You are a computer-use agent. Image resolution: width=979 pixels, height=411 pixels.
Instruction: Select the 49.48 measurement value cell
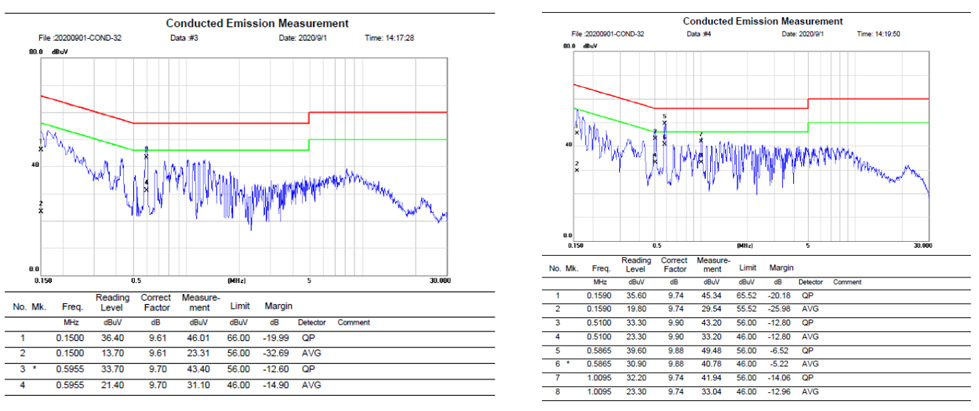pyautogui.click(x=708, y=352)
